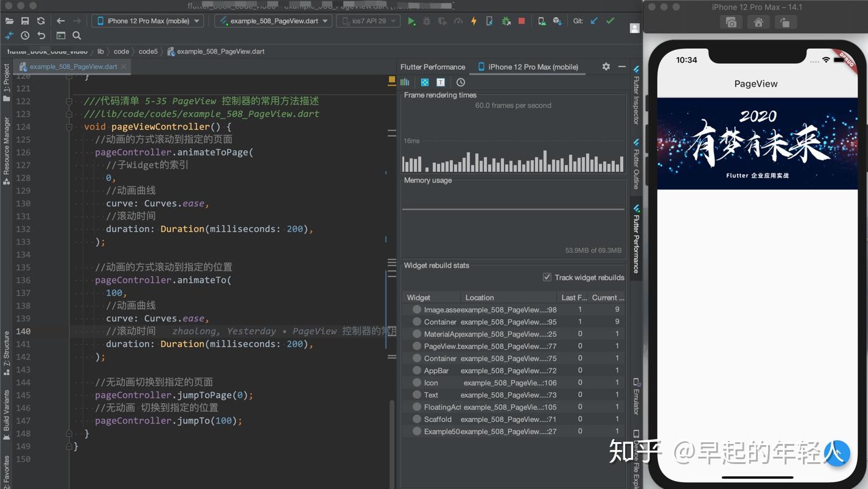Screen dimensions: 868x489
Task: Uncheck Track widget rebuilds
Action: 547,276
